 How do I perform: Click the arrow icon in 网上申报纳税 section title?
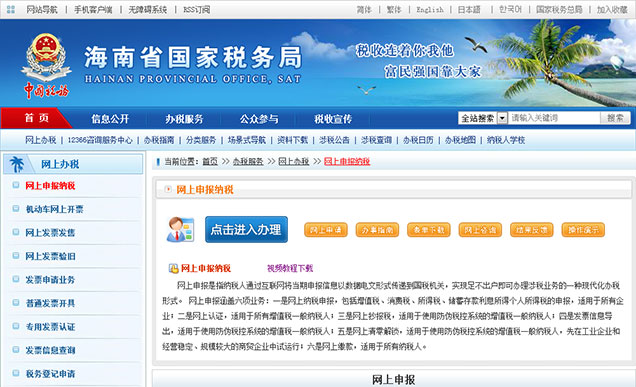pos(168,189)
